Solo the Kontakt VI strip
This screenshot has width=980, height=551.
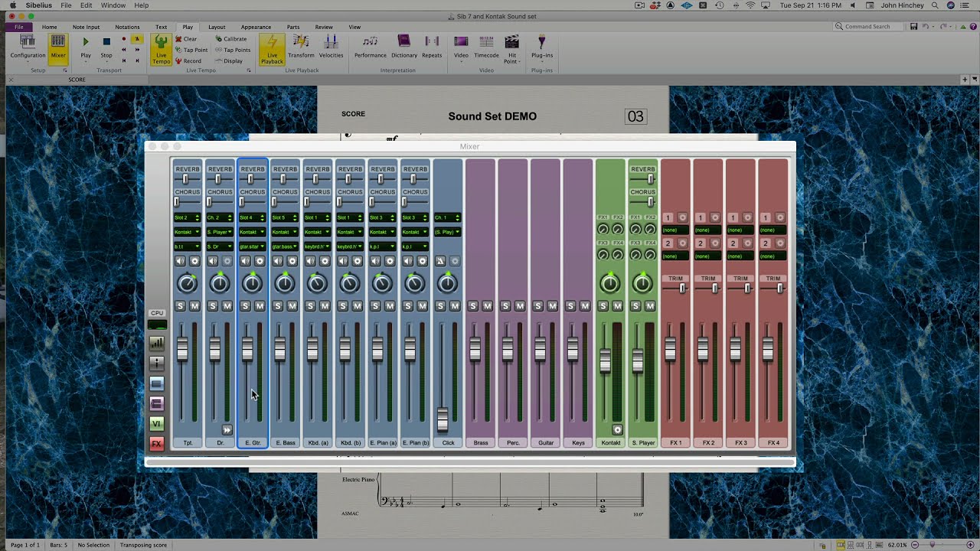pos(603,306)
